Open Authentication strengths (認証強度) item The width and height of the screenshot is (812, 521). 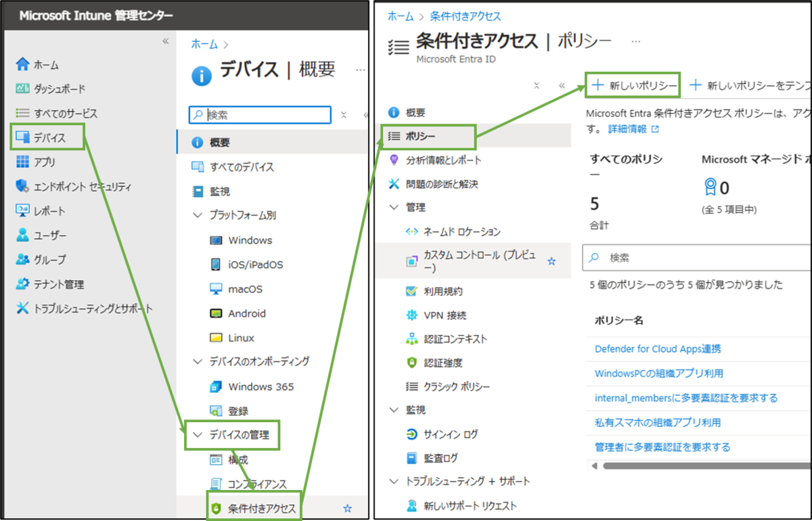point(434,363)
